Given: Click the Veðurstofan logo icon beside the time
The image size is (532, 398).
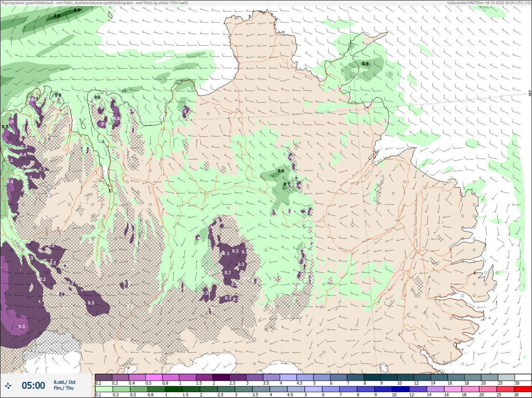Looking at the screenshot, I should (8, 386).
